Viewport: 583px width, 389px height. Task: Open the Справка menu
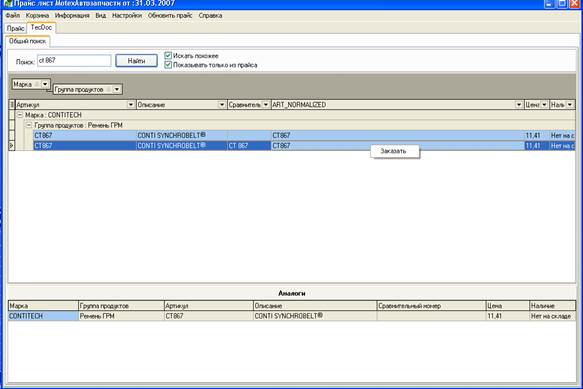coord(210,16)
